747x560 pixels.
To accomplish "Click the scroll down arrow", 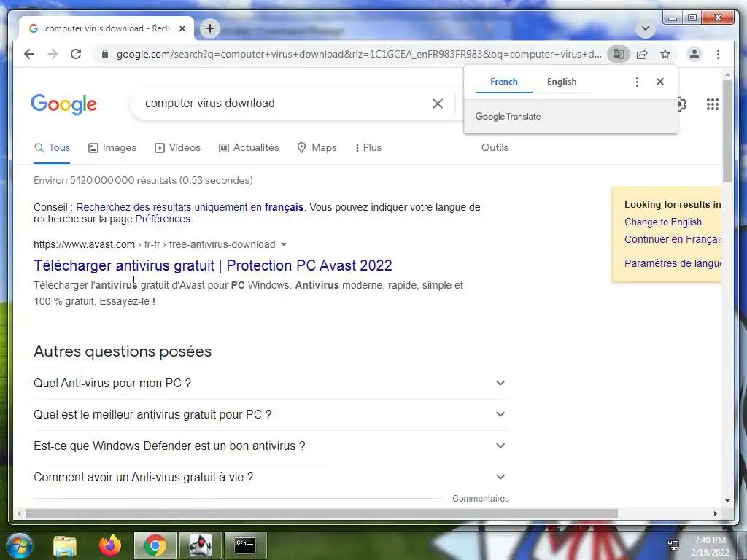I will [727, 500].
